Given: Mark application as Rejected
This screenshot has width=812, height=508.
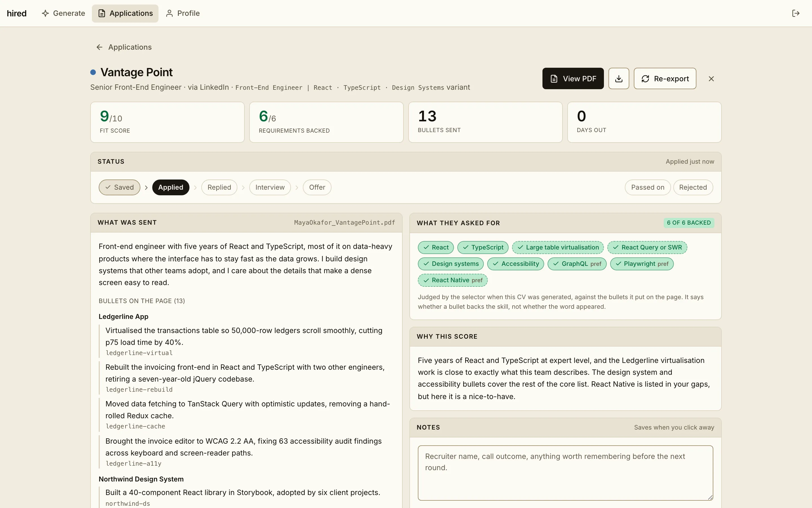Looking at the screenshot, I should coord(693,187).
